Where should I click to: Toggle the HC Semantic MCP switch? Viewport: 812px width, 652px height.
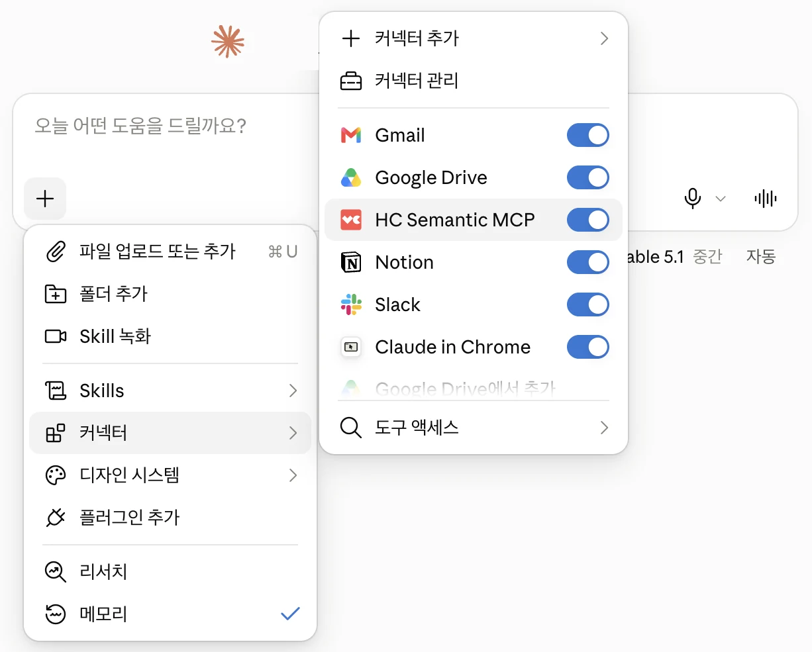[588, 220]
